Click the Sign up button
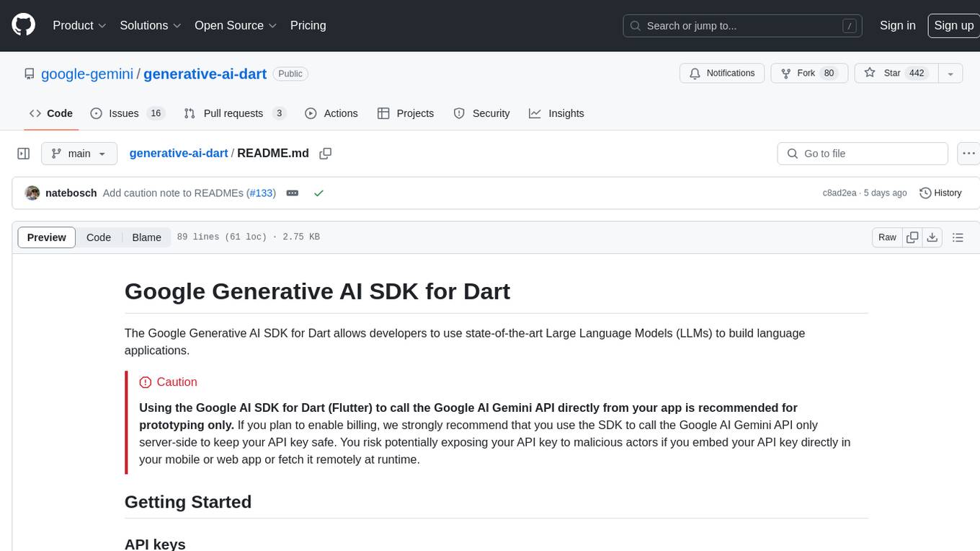Viewport: 980px width, 551px height. tap(953, 25)
